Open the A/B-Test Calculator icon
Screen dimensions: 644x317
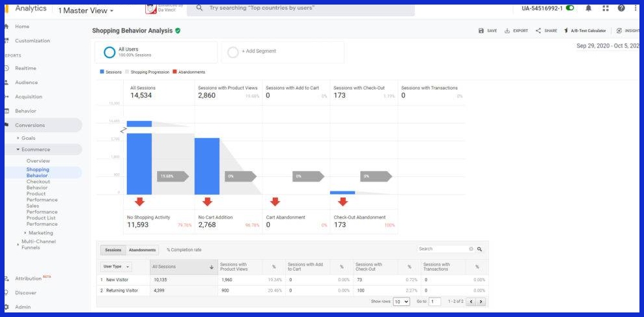point(566,31)
